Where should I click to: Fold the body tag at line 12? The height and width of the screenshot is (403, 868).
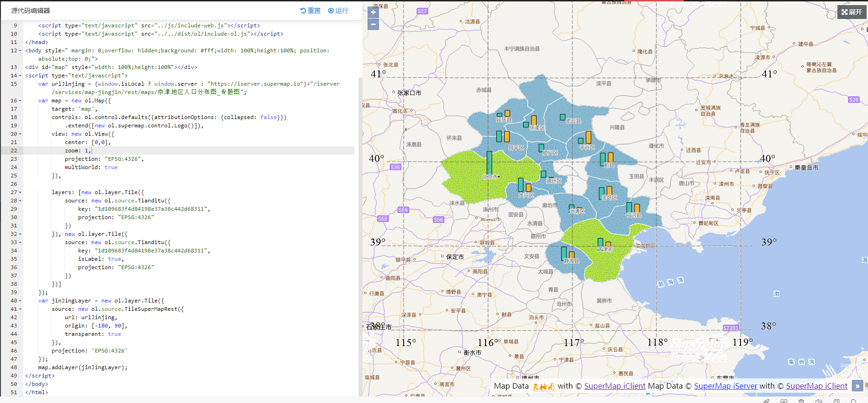click(x=20, y=50)
